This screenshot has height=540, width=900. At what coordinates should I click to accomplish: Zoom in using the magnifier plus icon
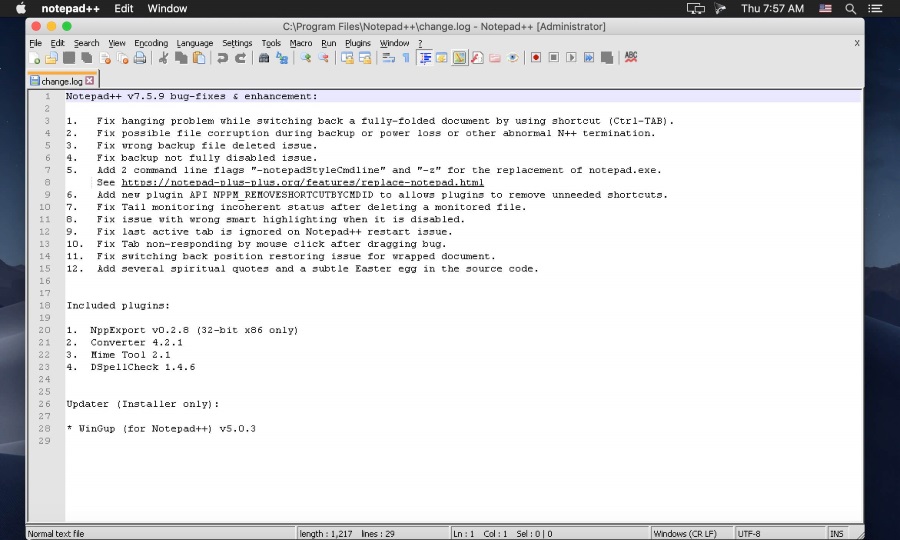pos(305,58)
